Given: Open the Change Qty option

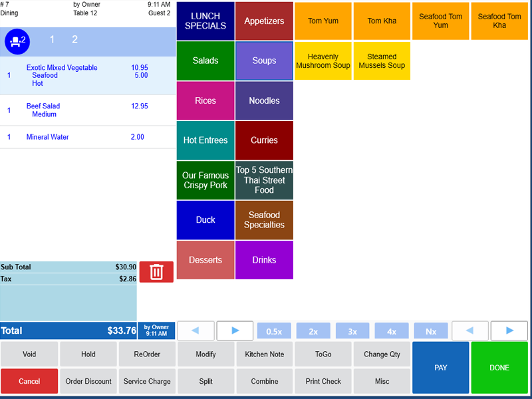Looking at the screenshot, I should (x=382, y=354).
